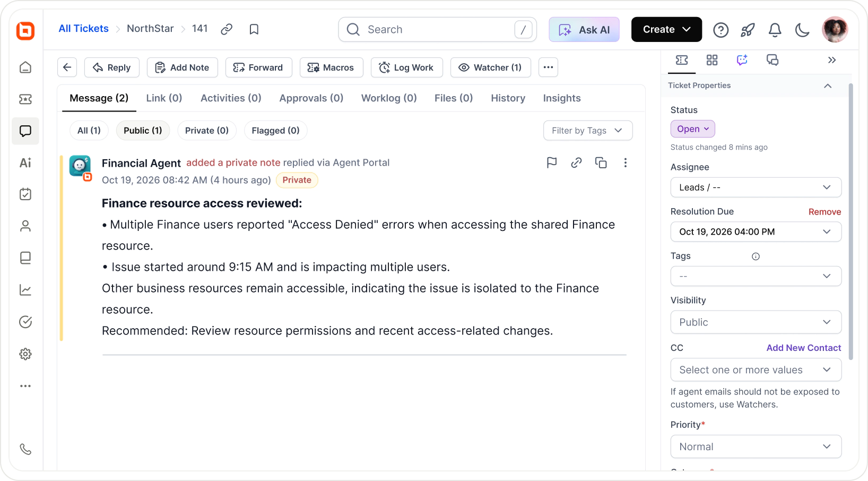Open the Ai section in sidebar

[x=25, y=163]
